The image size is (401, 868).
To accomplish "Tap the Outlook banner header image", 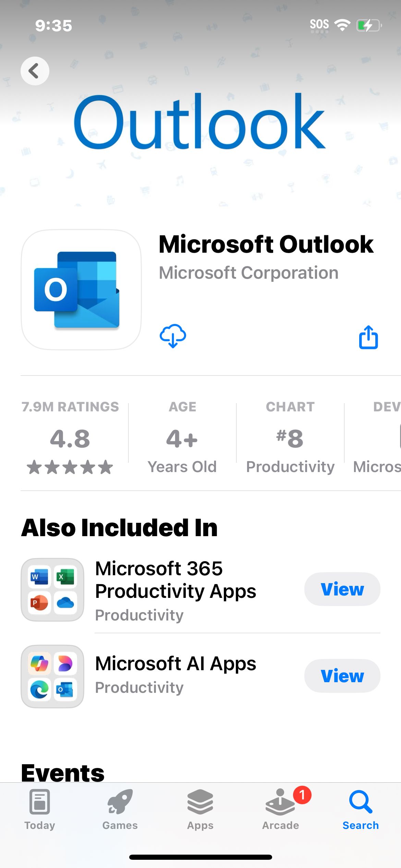I will click(x=200, y=121).
